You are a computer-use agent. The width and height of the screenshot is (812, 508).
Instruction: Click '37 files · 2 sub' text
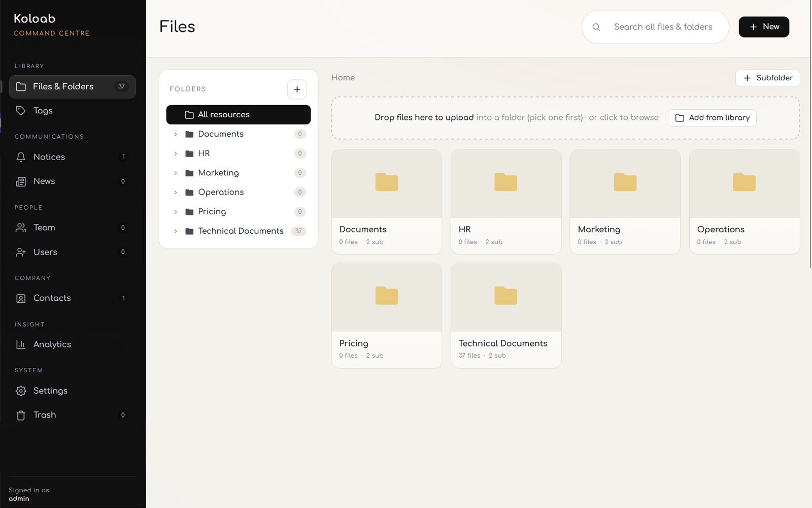point(482,356)
